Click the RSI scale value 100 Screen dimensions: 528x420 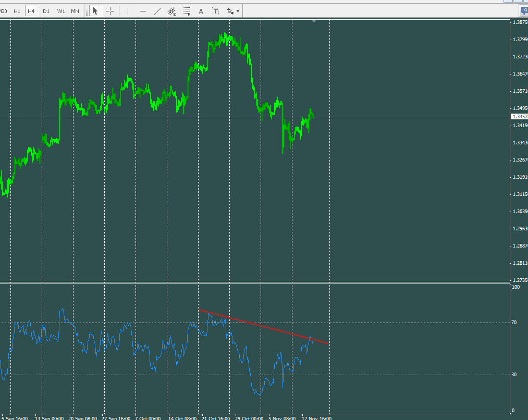(515, 287)
